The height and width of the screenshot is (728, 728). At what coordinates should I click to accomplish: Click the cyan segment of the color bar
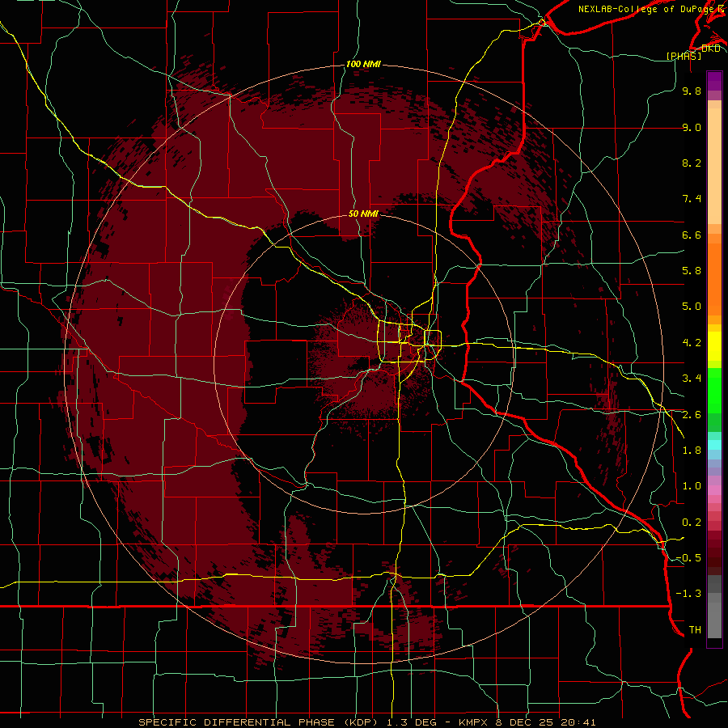714,445
